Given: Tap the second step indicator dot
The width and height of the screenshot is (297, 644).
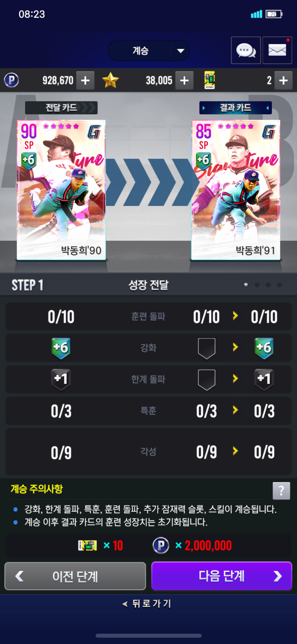Looking at the screenshot, I should click(x=257, y=285).
